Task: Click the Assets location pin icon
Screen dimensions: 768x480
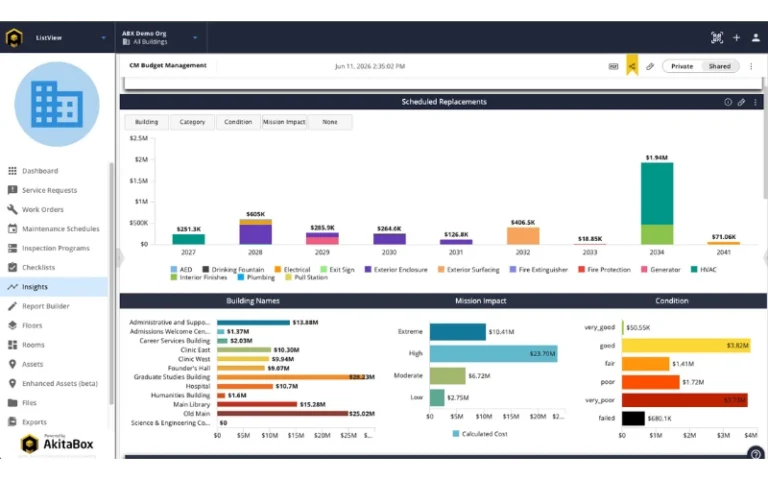Action: click(x=12, y=364)
